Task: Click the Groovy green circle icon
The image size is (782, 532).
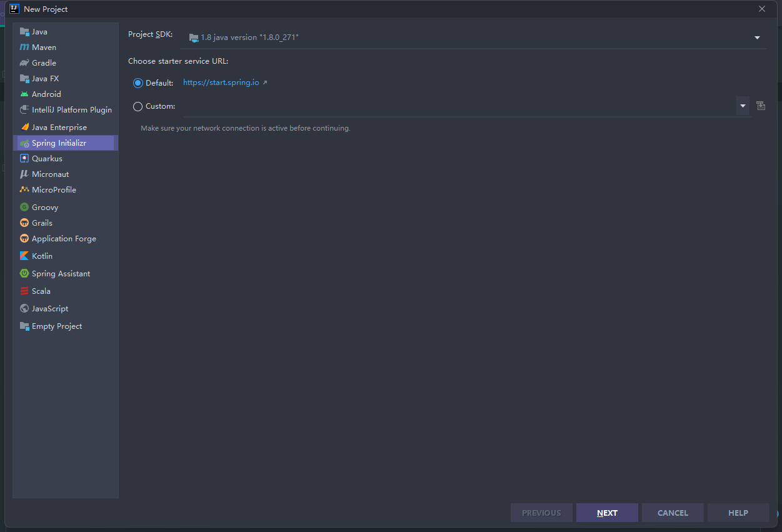Action: point(24,208)
